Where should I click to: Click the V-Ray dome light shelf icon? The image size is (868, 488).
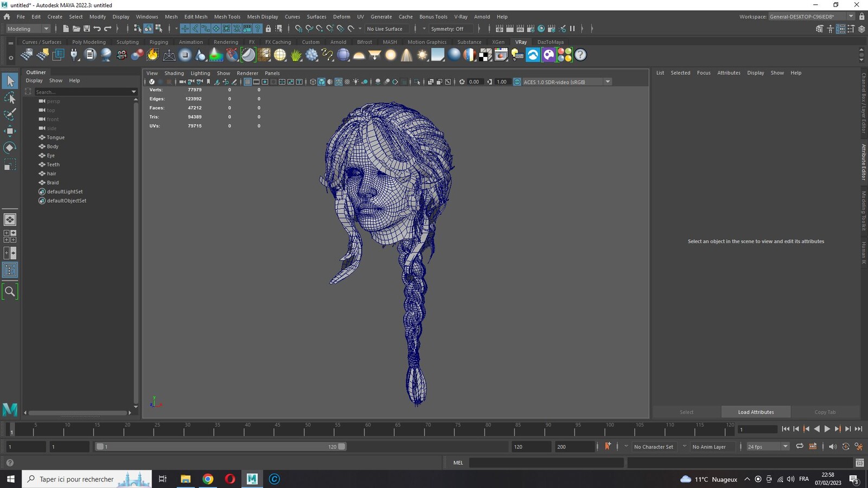click(359, 55)
